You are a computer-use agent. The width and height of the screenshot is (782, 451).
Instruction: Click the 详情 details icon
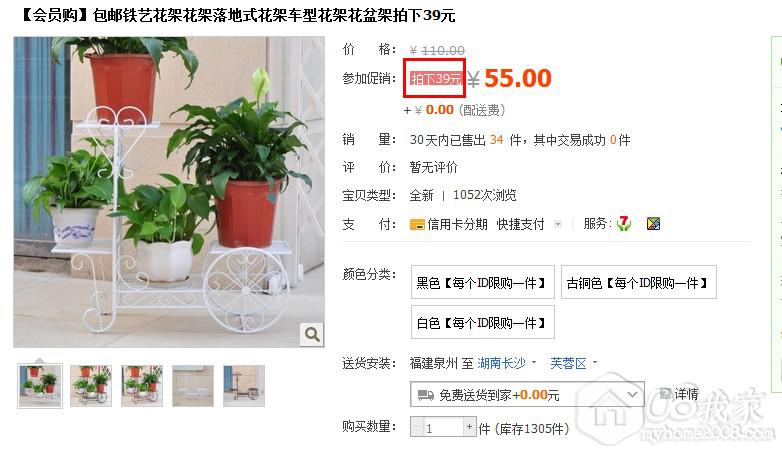point(665,394)
